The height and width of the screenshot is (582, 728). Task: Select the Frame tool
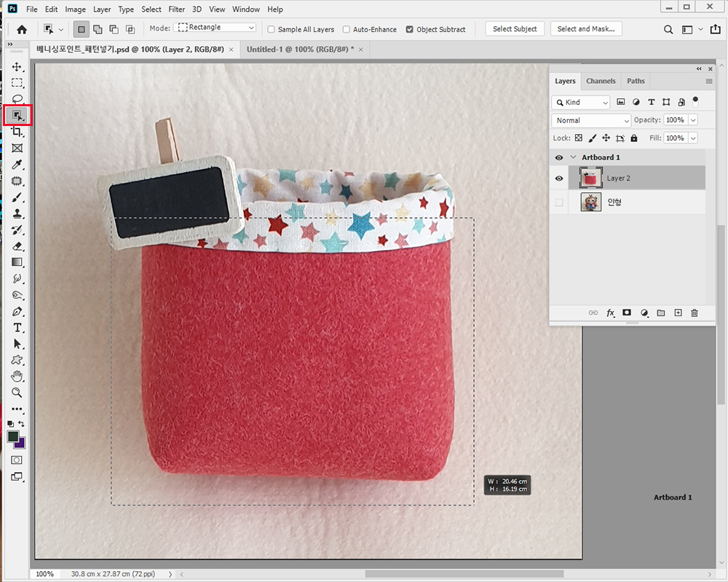17,148
